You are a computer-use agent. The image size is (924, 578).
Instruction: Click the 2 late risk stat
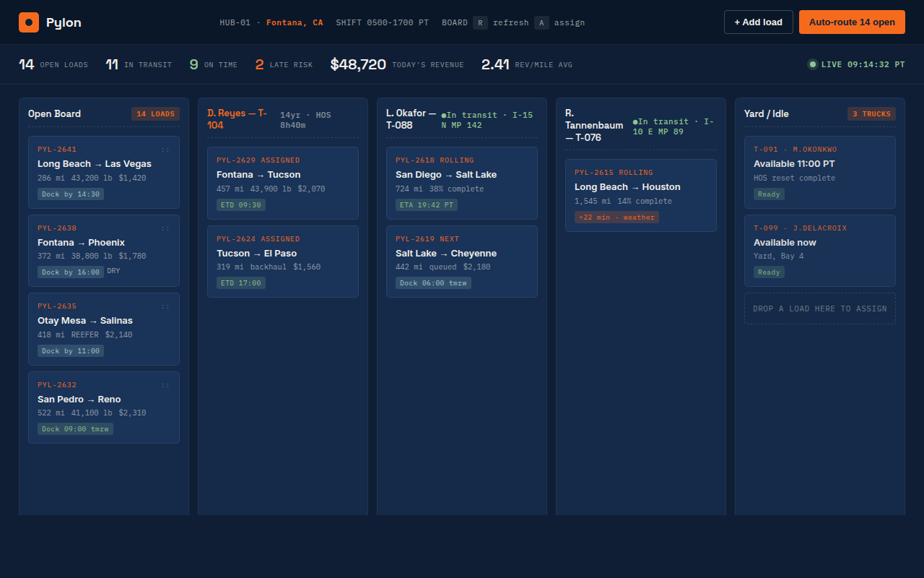(284, 64)
